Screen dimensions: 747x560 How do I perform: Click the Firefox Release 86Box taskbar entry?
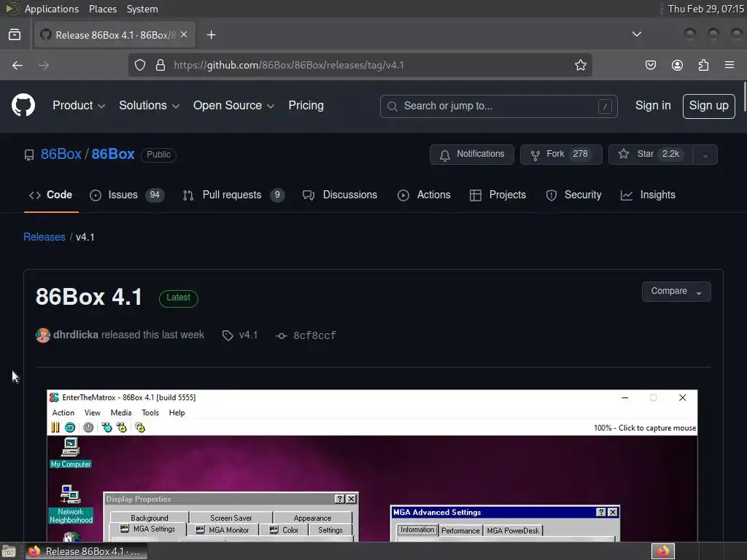tap(87, 551)
